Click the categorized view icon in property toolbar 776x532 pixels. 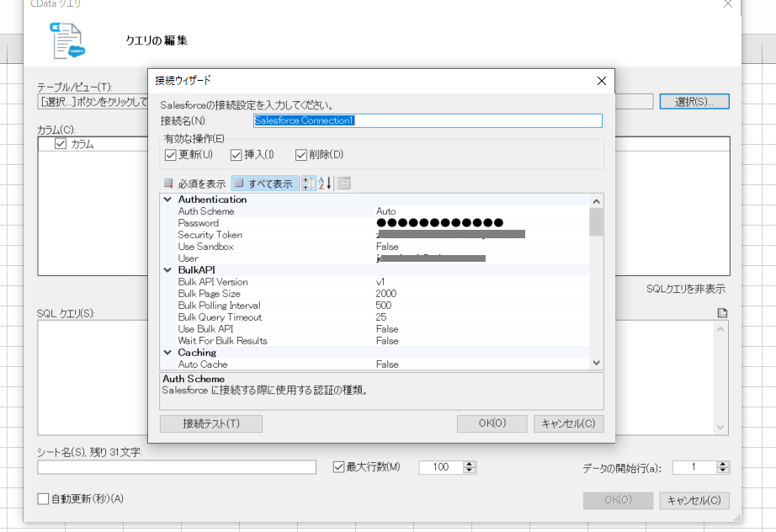(309, 184)
